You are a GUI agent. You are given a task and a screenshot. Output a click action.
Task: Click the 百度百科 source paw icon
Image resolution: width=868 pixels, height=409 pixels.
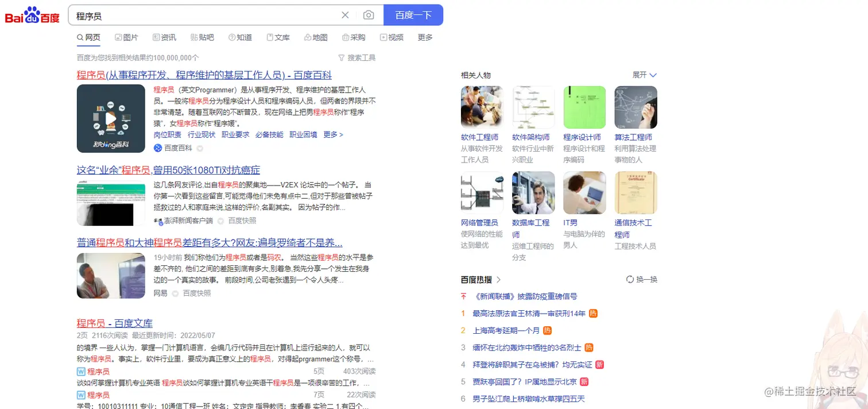158,148
